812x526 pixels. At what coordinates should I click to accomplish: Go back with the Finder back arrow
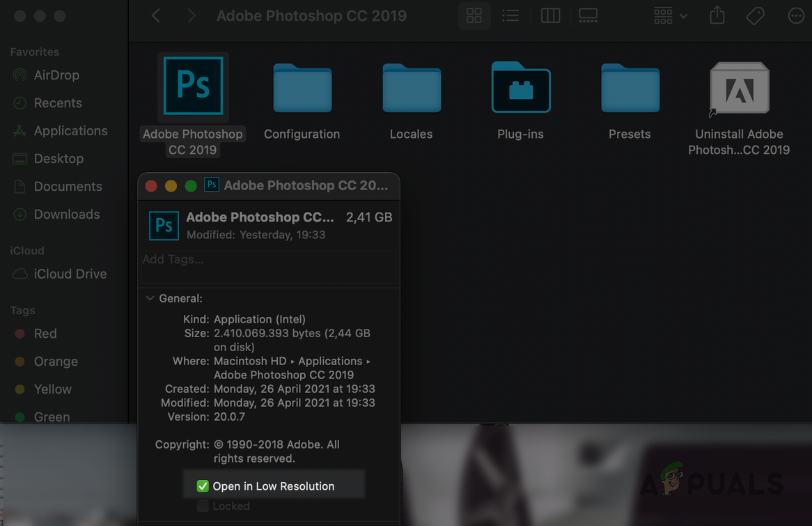(156, 16)
